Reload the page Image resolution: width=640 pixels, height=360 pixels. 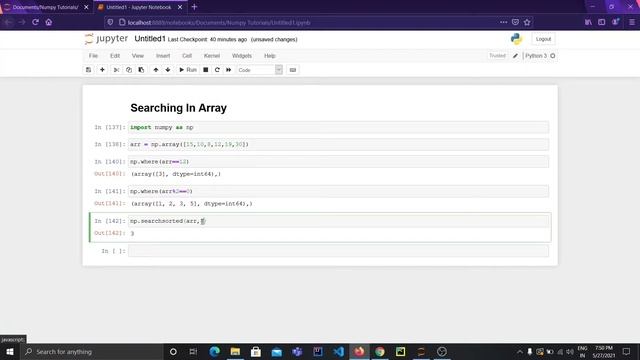[x=36, y=22]
